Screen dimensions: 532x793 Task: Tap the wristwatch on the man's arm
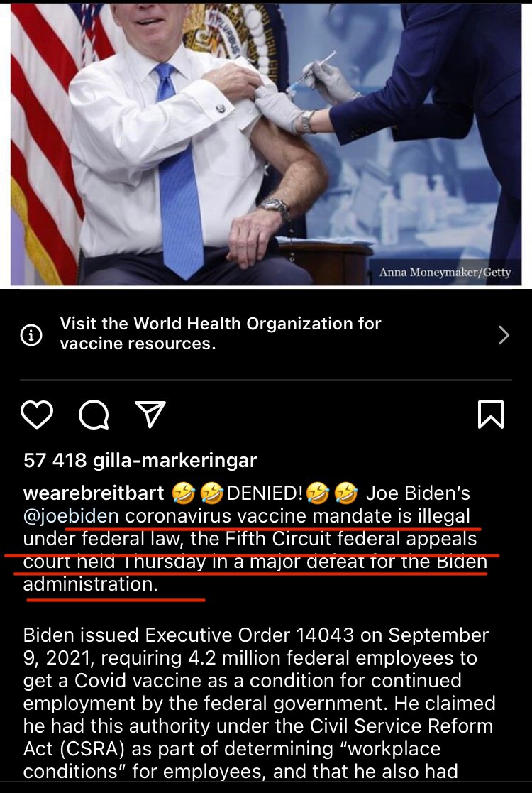point(275,207)
